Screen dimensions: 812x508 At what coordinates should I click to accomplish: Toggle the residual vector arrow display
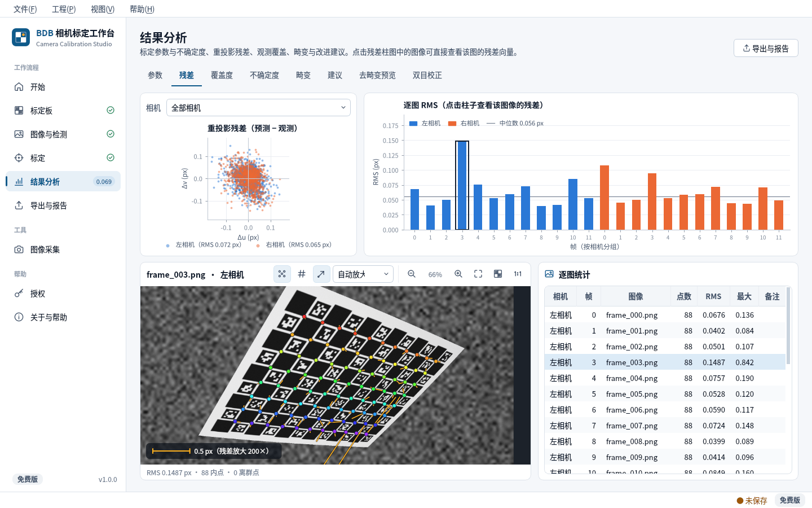(321, 274)
